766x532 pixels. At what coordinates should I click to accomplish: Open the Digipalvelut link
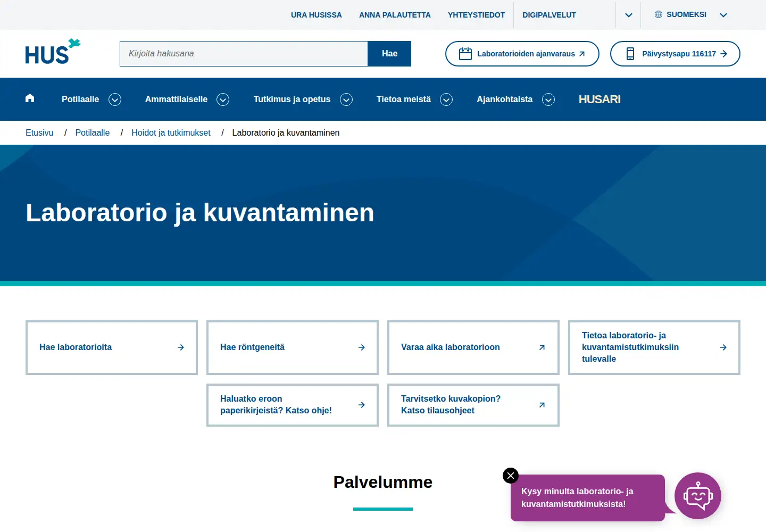tap(549, 15)
